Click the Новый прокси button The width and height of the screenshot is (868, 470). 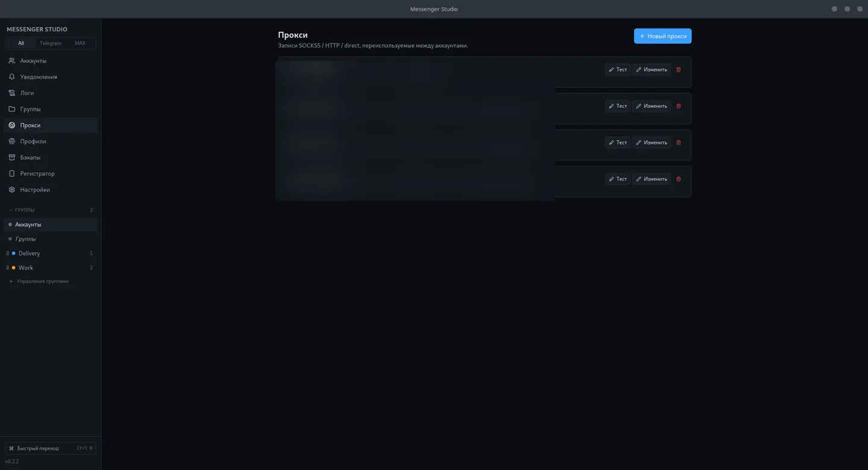[x=662, y=36]
